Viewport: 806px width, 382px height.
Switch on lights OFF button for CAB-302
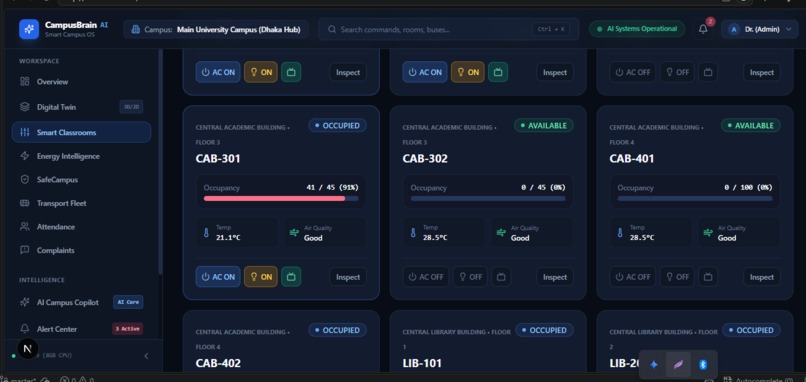[470, 277]
